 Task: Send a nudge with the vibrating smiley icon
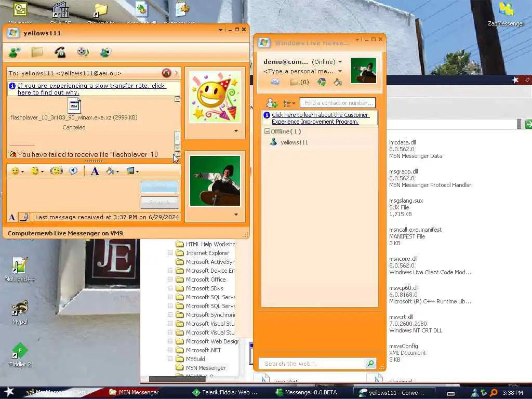(x=56, y=171)
